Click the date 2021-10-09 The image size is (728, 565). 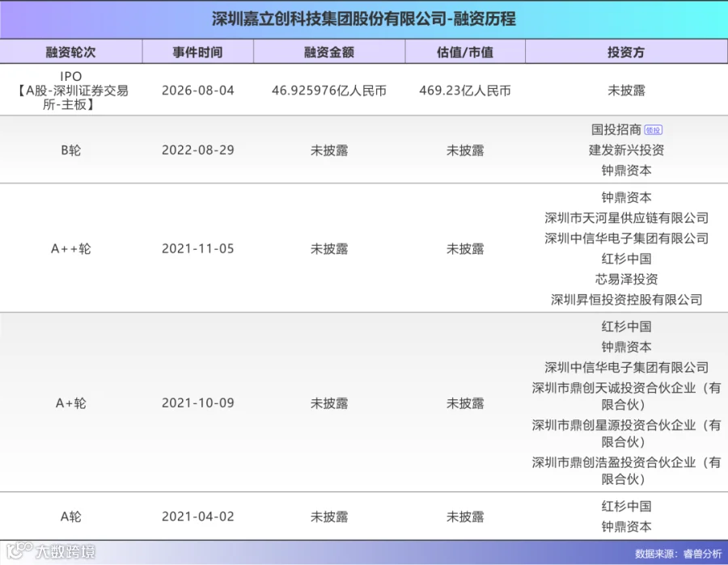click(x=198, y=403)
